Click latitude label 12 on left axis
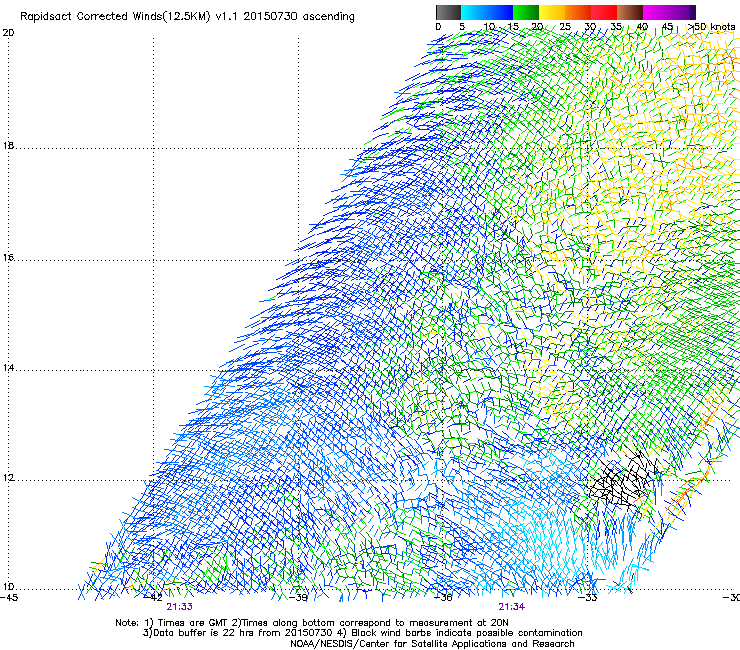740x650 pixels. [x=8, y=478]
